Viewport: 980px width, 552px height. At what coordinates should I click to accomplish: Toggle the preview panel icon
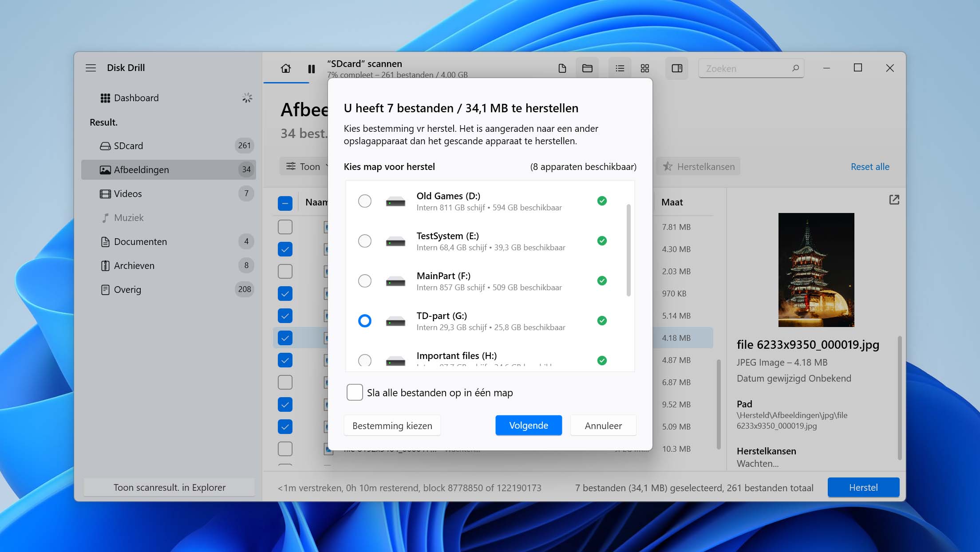click(x=677, y=68)
